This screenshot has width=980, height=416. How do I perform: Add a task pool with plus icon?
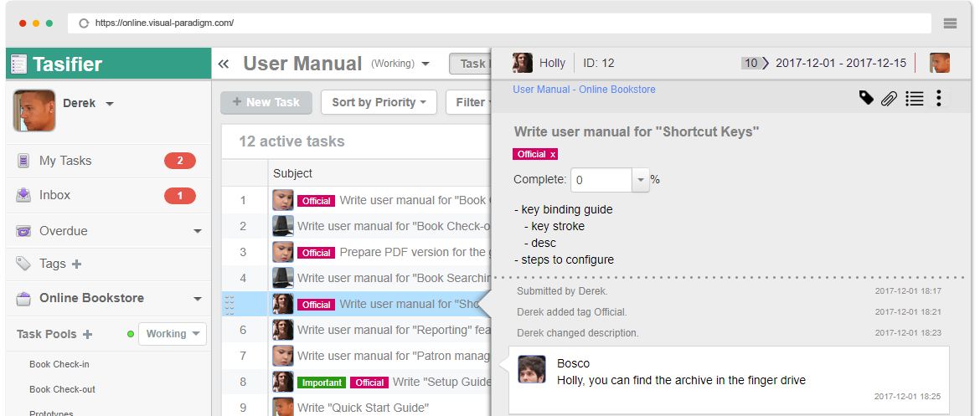pos(87,334)
